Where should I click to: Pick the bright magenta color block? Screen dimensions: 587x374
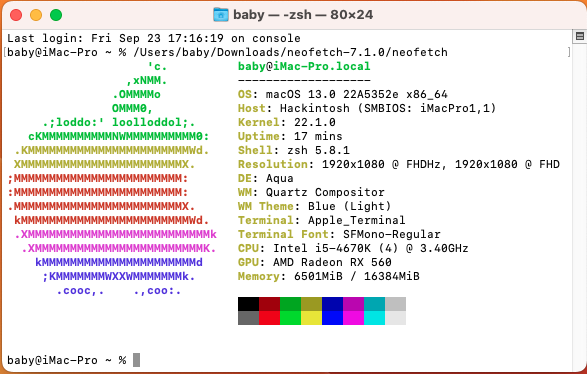pyautogui.click(x=353, y=318)
